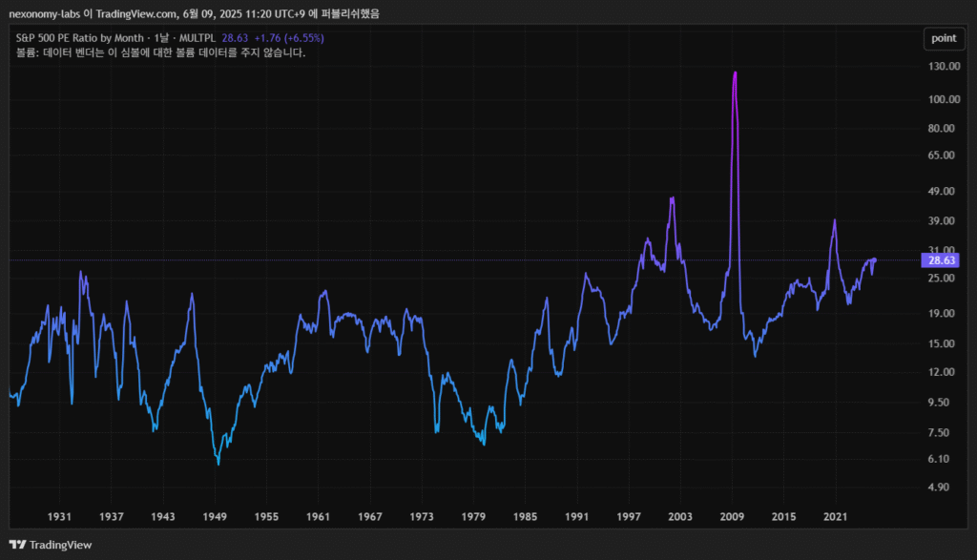
Task: Click the 1931 year on time axis
Action: coord(60,516)
